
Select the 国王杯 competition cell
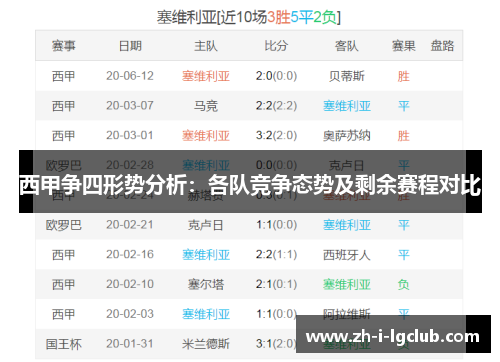[64, 344]
